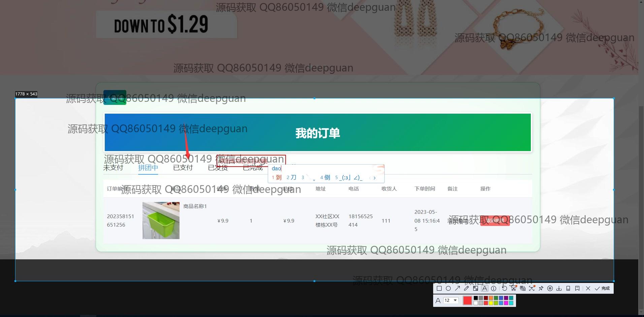Click order number 202358151651256
The width and height of the screenshot is (644, 317).
click(x=121, y=221)
